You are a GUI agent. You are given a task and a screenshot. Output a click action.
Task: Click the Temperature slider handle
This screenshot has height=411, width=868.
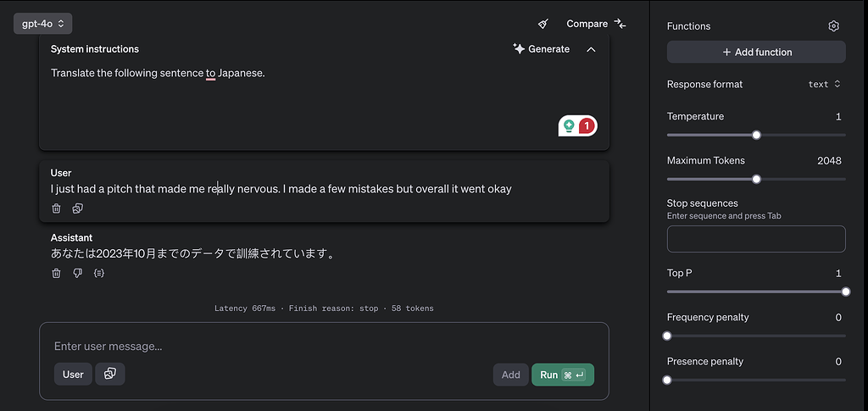[x=756, y=135]
